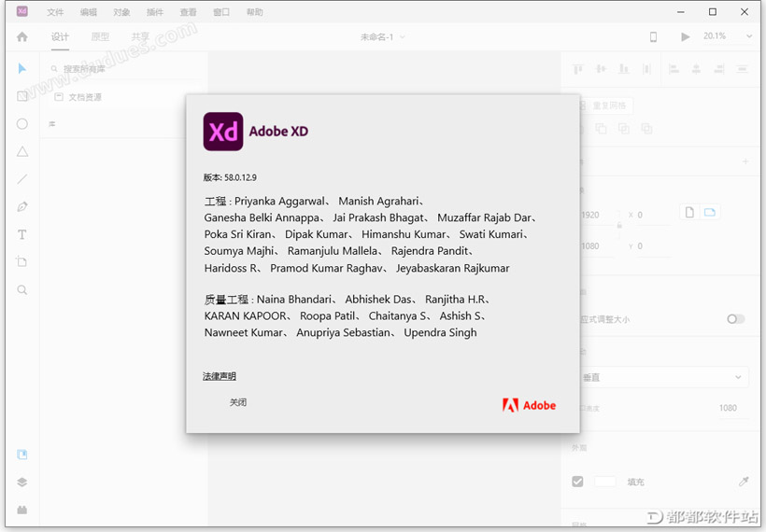The height and width of the screenshot is (532, 766).
Task: Select the Pen tool
Action: pyautogui.click(x=22, y=206)
